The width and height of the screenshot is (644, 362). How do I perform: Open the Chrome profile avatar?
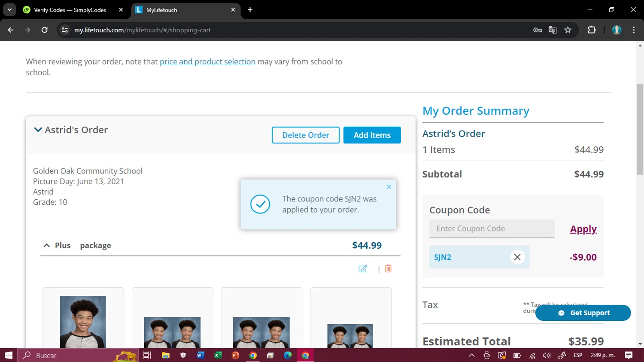coord(617,30)
